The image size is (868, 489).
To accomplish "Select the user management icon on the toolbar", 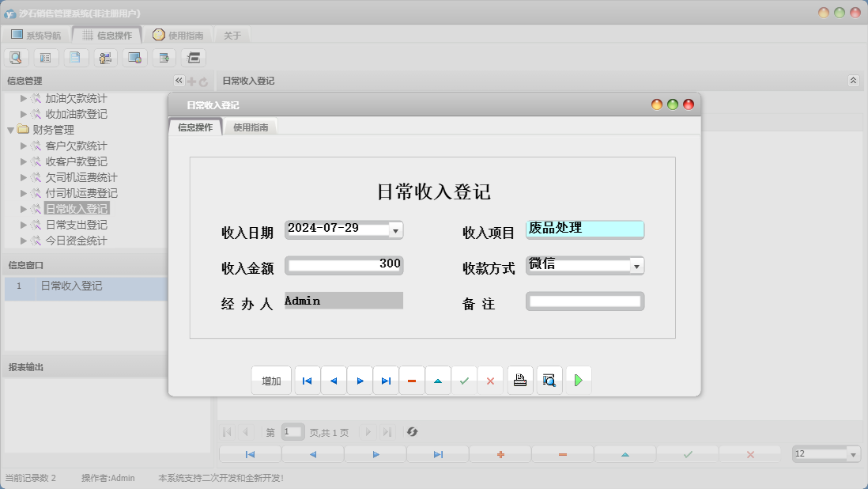I will [104, 57].
